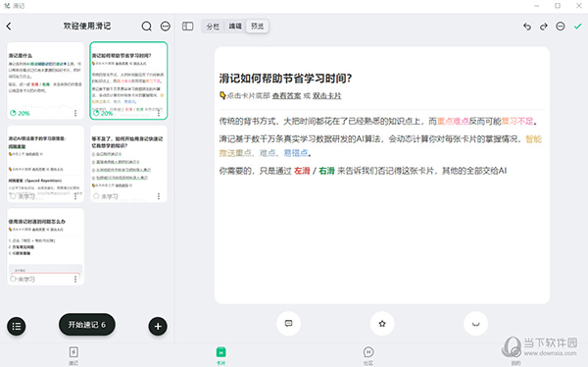Viewport: 588px width, 367px height.
Task: Open three-dot menu on 等不及了 card
Action: (x=159, y=196)
